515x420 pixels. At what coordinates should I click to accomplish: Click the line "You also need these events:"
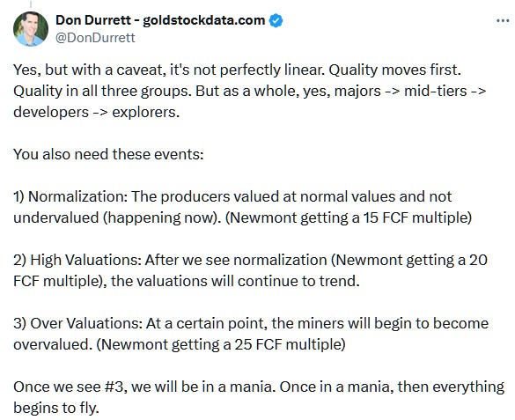click(x=108, y=154)
